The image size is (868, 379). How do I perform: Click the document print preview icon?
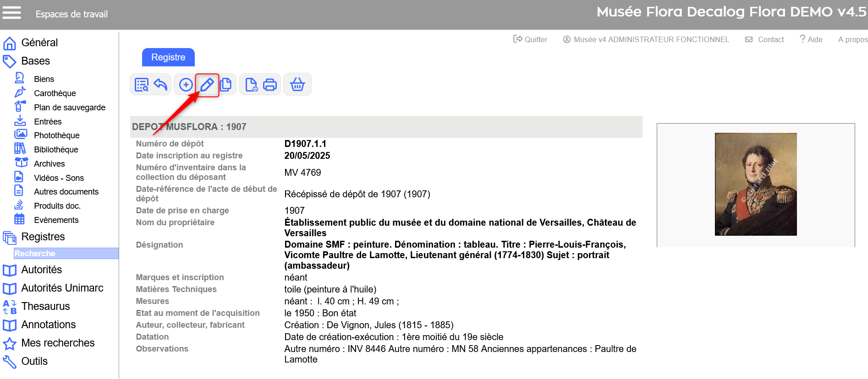pyautogui.click(x=251, y=85)
